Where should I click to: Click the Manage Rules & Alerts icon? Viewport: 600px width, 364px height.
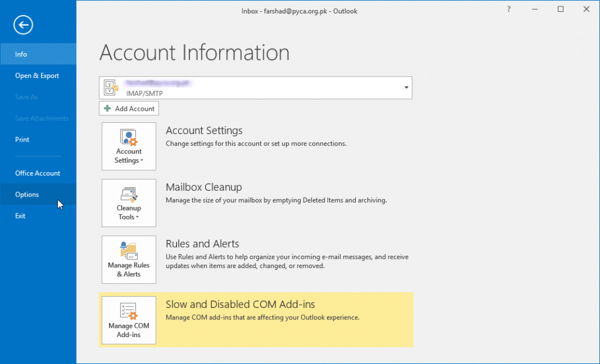[128, 250]
